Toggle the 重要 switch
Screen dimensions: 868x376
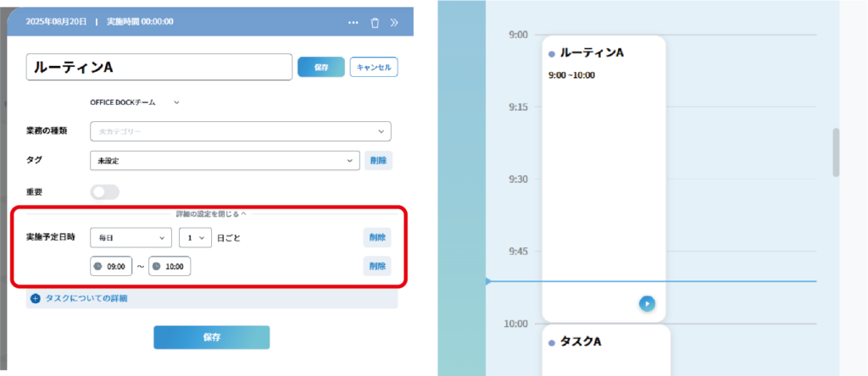pos(105,192)
